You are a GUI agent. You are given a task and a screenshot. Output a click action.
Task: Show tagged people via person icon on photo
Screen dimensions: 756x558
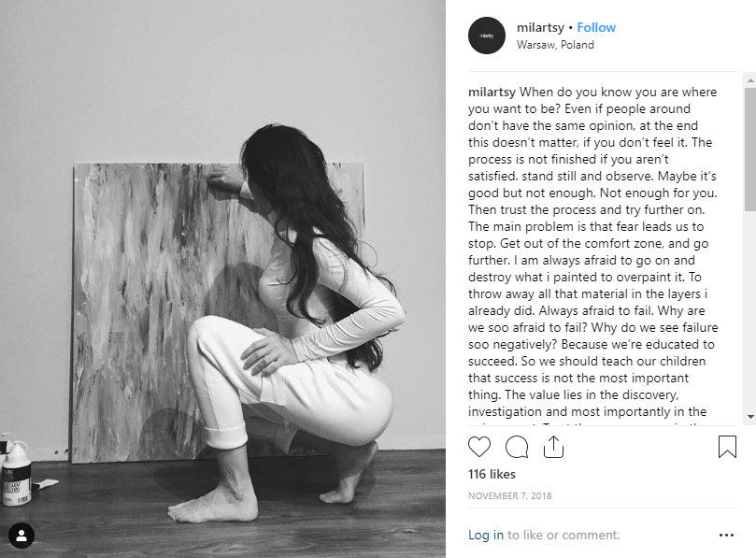(x=21, y=536)
